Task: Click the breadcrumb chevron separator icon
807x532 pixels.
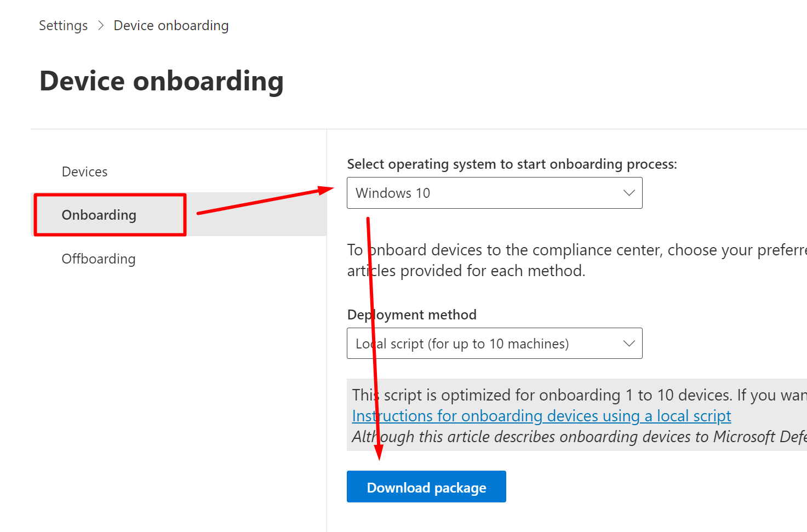Action: point(101,26)
